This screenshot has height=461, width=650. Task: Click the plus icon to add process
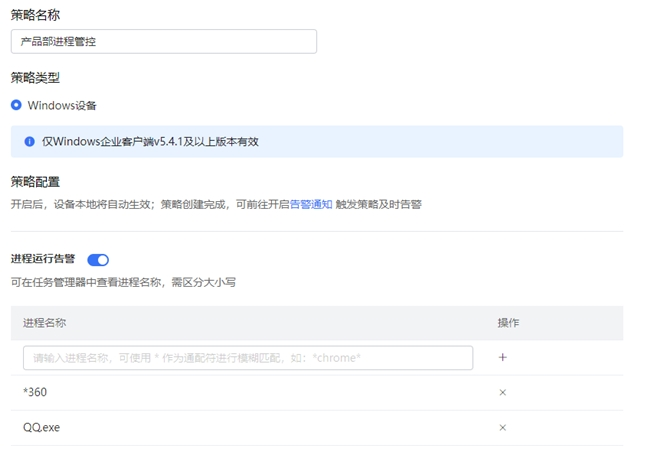click(502, 357)
